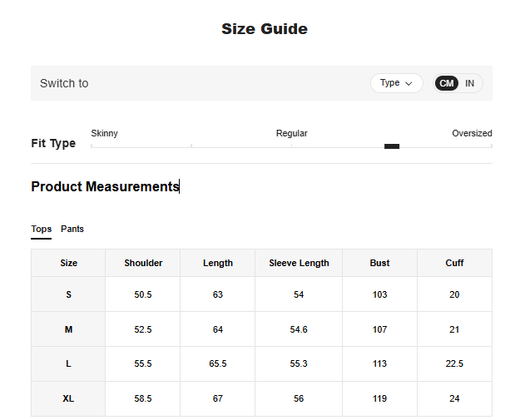Switch units to CM
The image size is (505, 420).
pyautogui.click(x=447, y=83)
